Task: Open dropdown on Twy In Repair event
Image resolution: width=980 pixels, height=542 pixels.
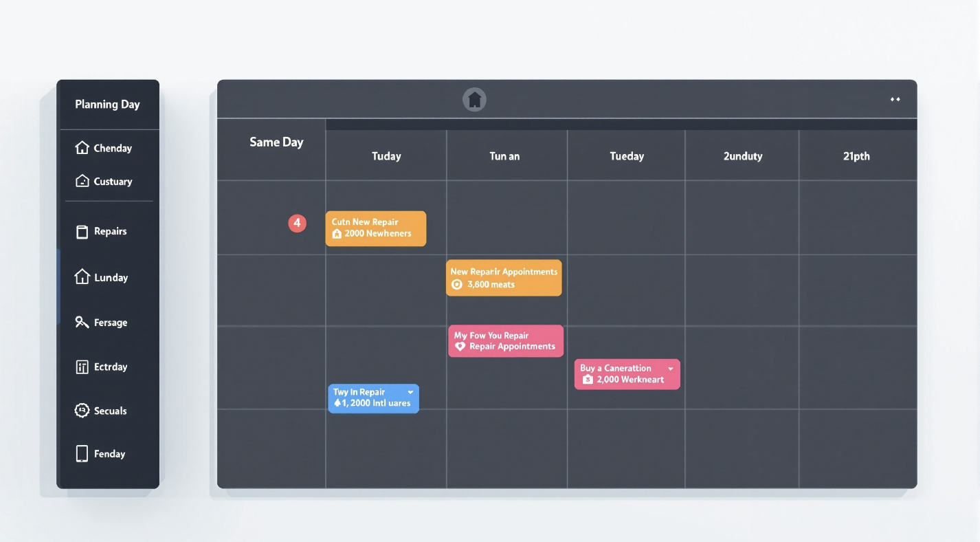Action: point(410,392)
